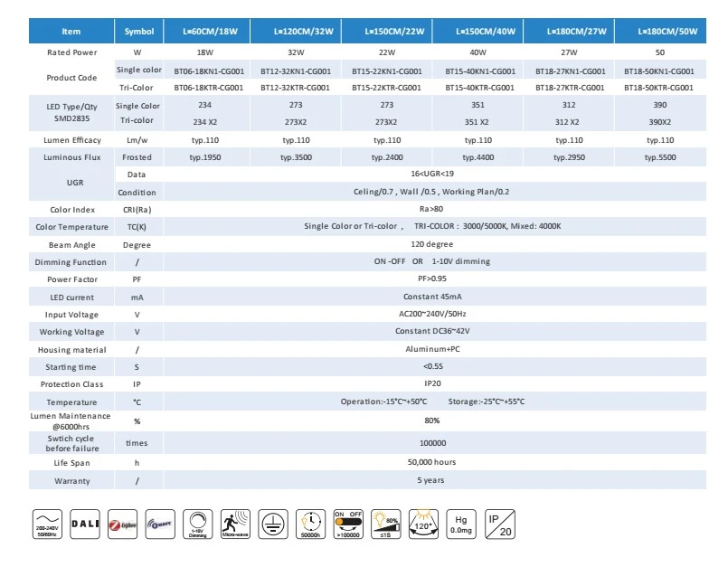This screenshot has width=728, height=567.
Task: Click the Zigbee logo icon
Action: pyautogui.click(x=123, y=524)
